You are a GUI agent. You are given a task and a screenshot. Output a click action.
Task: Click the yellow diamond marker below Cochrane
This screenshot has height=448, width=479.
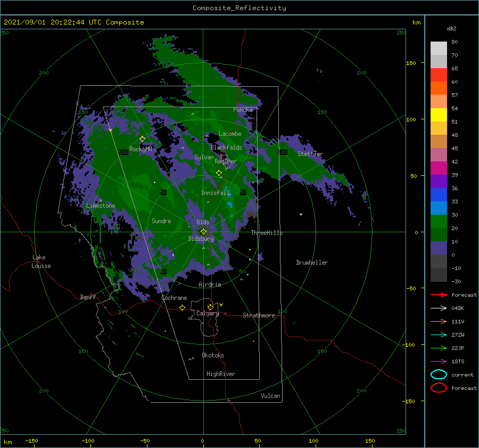click(x=183, y=308)
